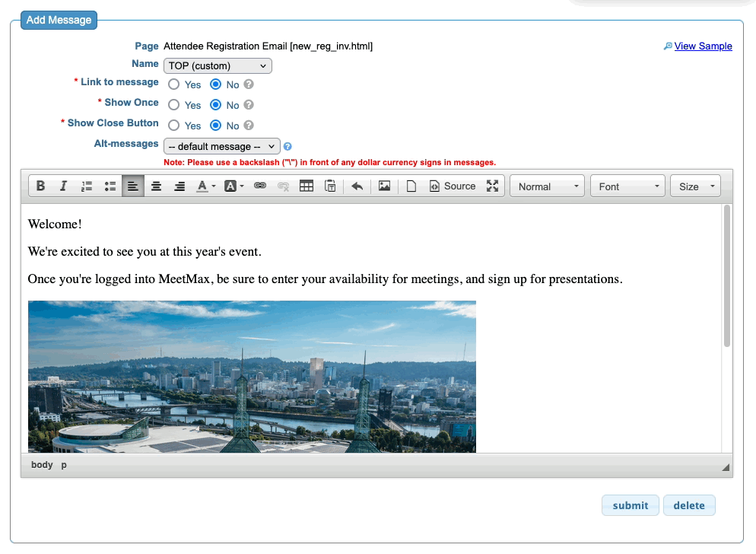Click the insert link icon
The image size is (756, 554).
[x=260, y=186]
